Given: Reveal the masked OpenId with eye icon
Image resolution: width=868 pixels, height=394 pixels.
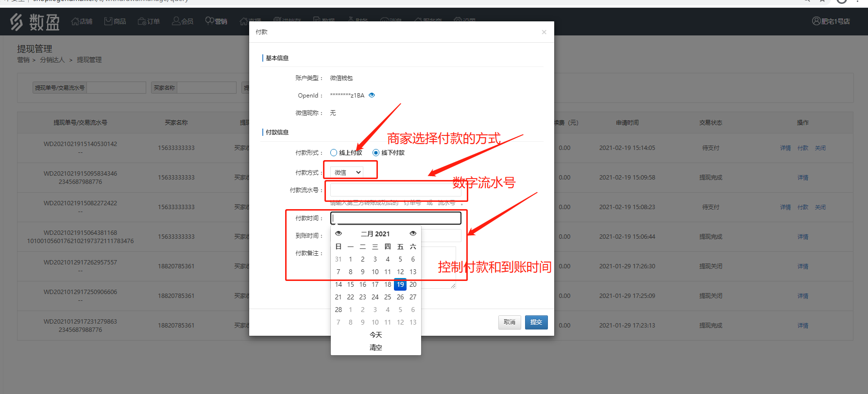Looking at the screenshot, I should pyautogui.click(x=372, y=95).
